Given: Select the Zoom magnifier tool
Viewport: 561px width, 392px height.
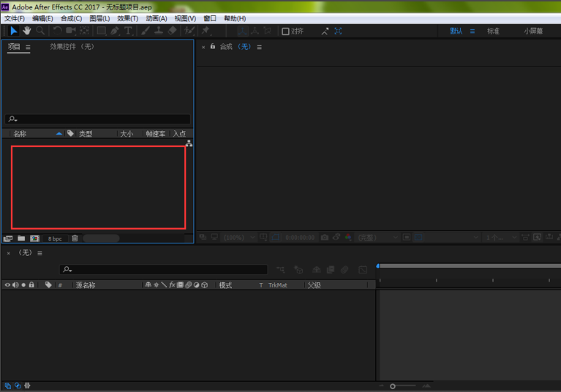Looking at the screenshot, I should [x=40, y=31].
